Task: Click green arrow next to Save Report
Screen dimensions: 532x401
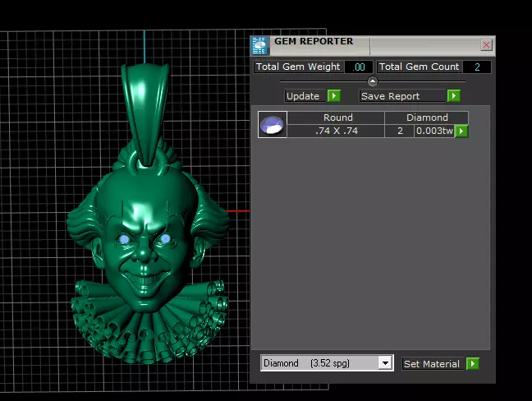Action: point(454,96)
